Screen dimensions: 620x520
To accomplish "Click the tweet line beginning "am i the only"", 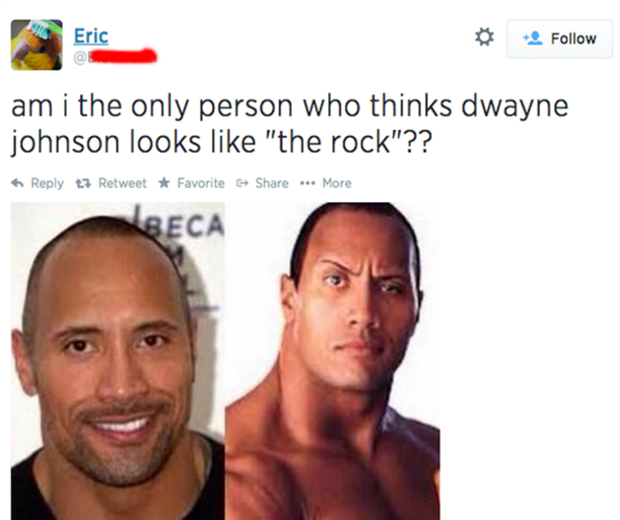I will point(289,106).
